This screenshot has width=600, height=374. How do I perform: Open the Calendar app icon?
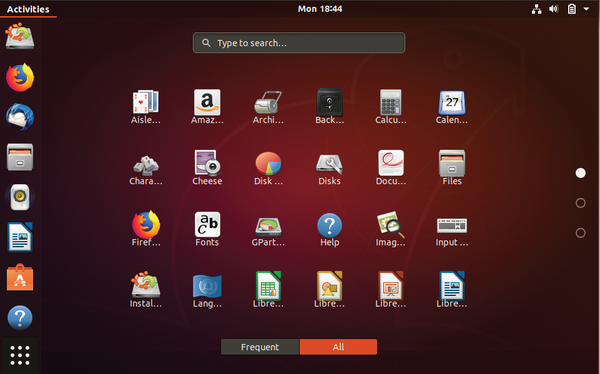click(452, 103)
